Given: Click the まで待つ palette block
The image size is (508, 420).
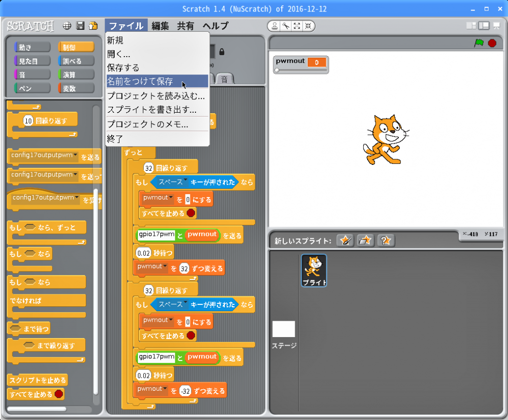Looking at the screenshot, I should pos(29,329).
